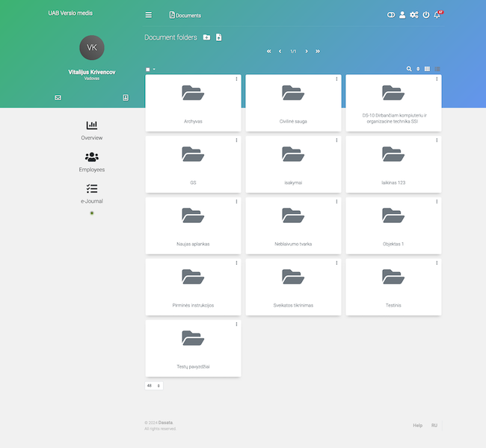The height and width of the screenshot is (448, 486).
Task: Open the Objektas 1 folder
Action: pos(393,226)
